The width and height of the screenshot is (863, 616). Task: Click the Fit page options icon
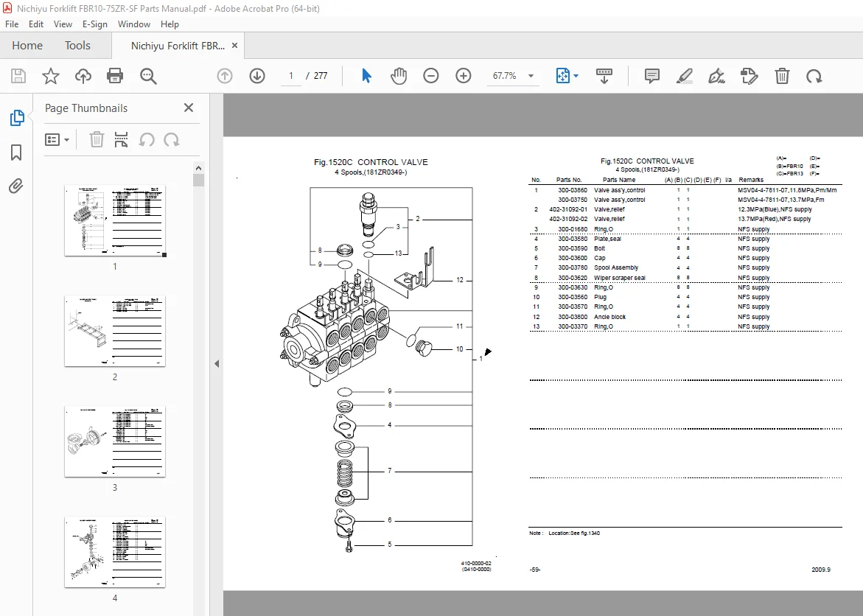(563, 76)
